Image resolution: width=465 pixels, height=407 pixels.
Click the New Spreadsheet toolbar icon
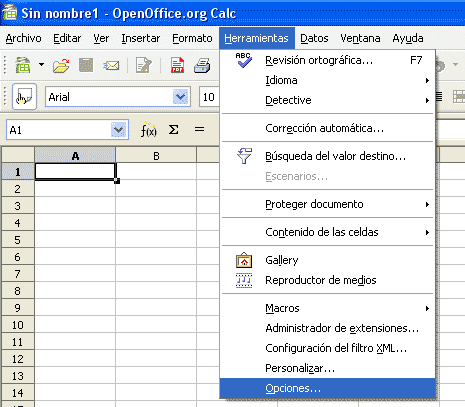pyautogui.click(x=23, y=65)
